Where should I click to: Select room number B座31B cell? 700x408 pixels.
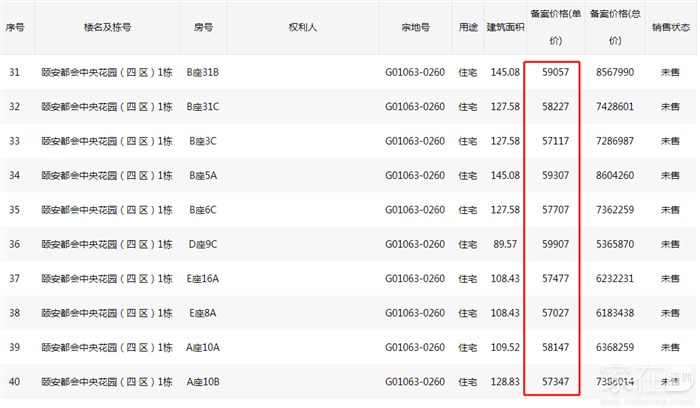(204, 73)
